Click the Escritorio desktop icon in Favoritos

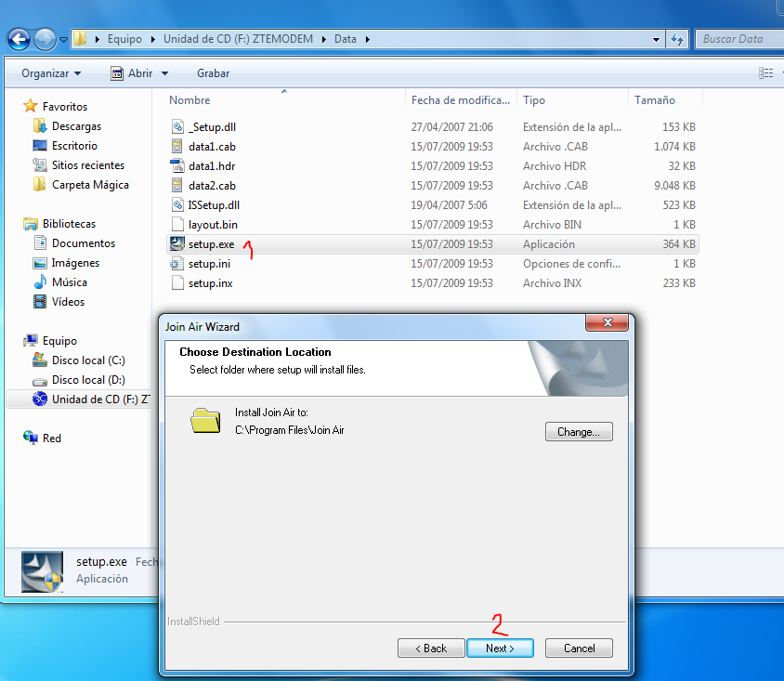(40, 146)
